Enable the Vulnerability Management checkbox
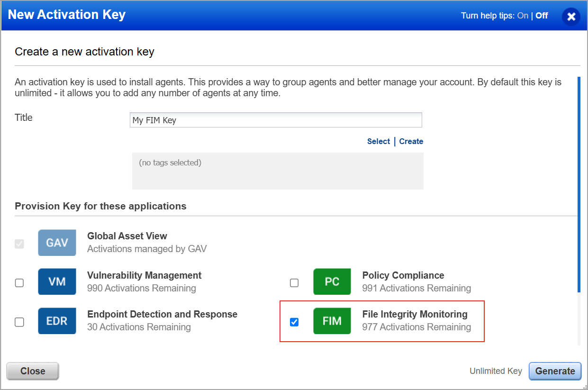588x390 pixels. pos(19,283)
